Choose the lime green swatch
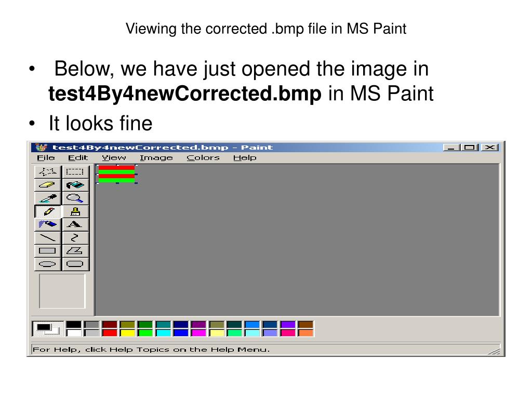The image size is (532, 399). (145, 333)
